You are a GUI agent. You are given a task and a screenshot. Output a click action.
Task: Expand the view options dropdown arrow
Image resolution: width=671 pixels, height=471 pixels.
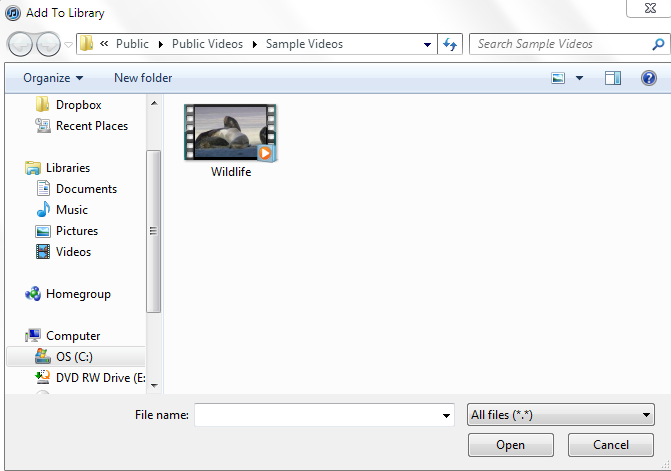[x=579, y=78]
